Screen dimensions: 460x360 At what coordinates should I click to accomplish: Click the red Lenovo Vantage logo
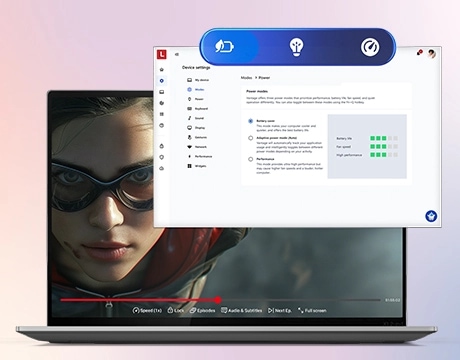[x=162, y=54]
